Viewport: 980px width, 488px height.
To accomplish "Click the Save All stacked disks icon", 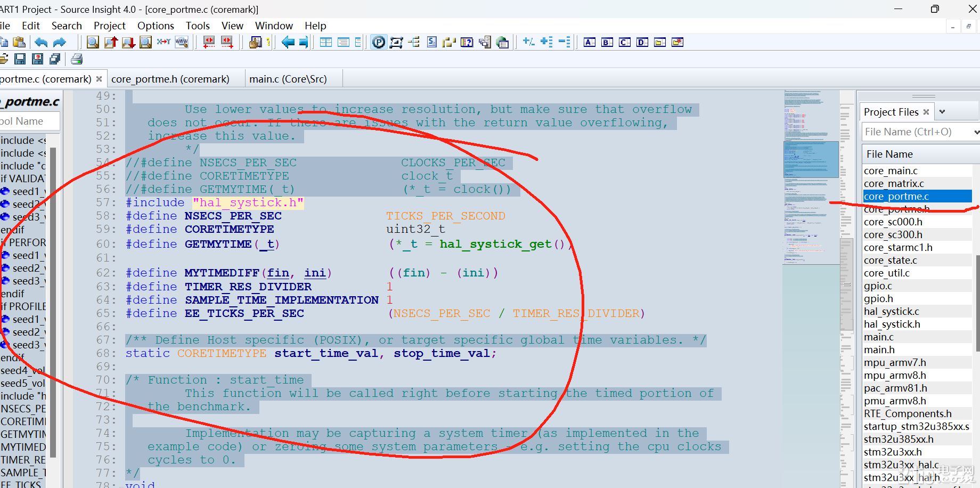I will point(55,59).
